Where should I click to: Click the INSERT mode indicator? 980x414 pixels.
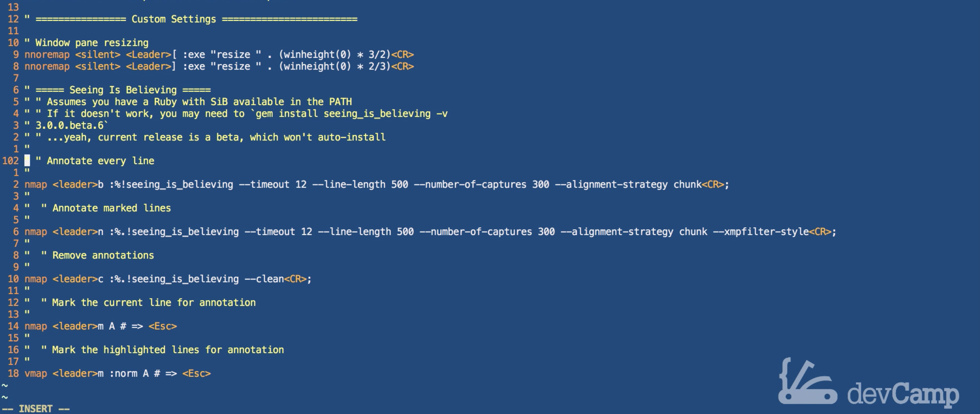click(35, 409)
